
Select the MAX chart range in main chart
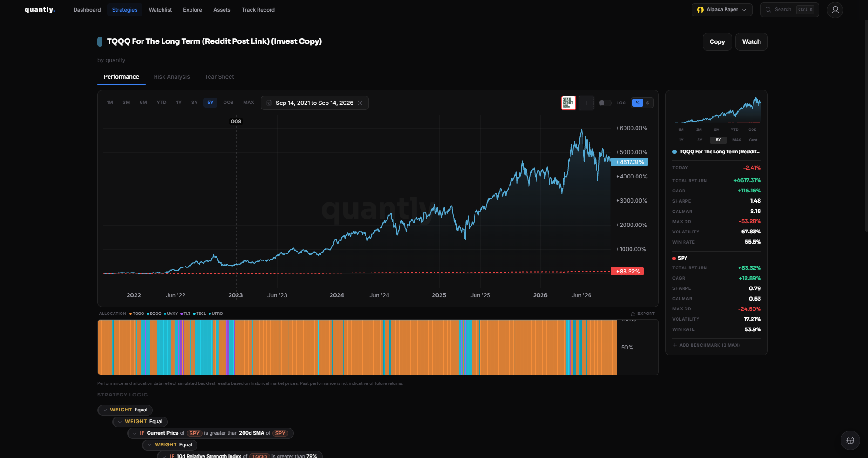tap(249, 103)
